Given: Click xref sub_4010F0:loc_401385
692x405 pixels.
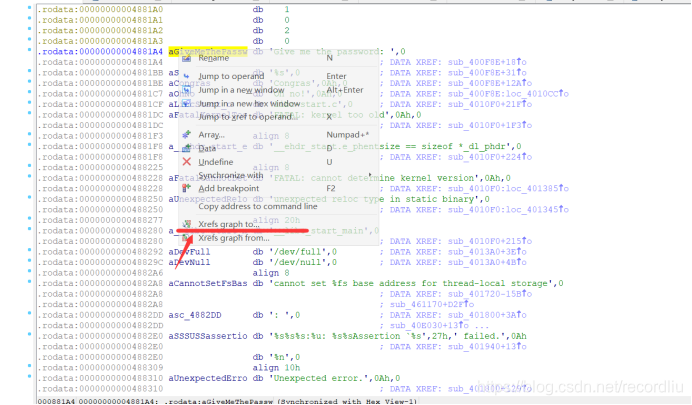Looking at the screenshot, I should [x=508, y=189].
